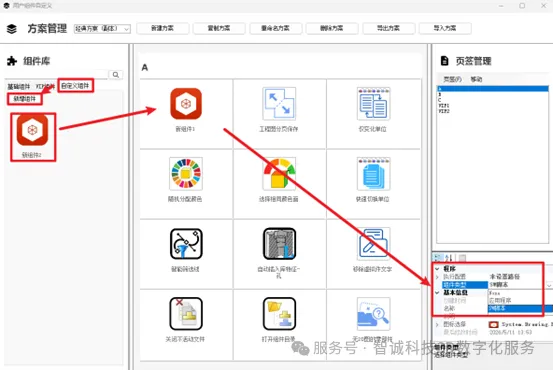
Task: Select the orange cube component in 组件库 panel
Action: [x=32, y=130]
